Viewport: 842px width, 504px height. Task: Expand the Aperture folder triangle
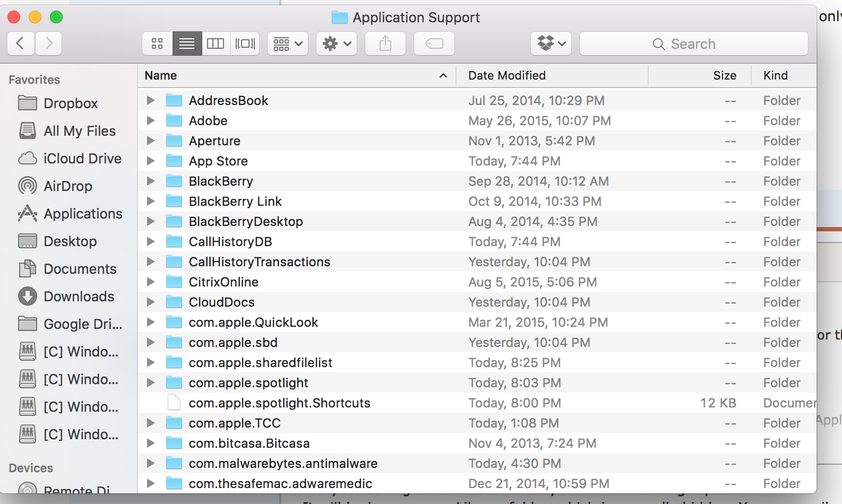[x=151, y=141]
